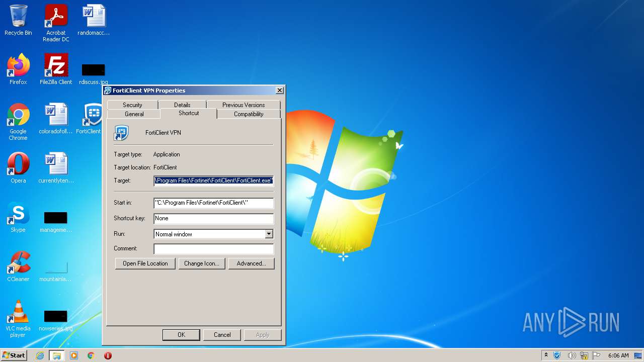The image size is (644, 362).
Task: Select the Skype desktop shortcut
Action: (x=18, y=217)
